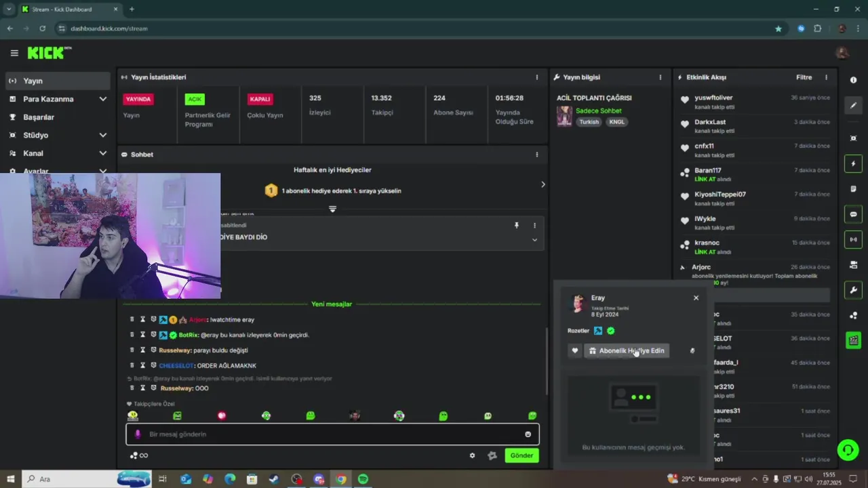The height and width of the screenshot is (488, 868).
Task: Open the profile avatar in top-right corner
Action: pos(842,53)
